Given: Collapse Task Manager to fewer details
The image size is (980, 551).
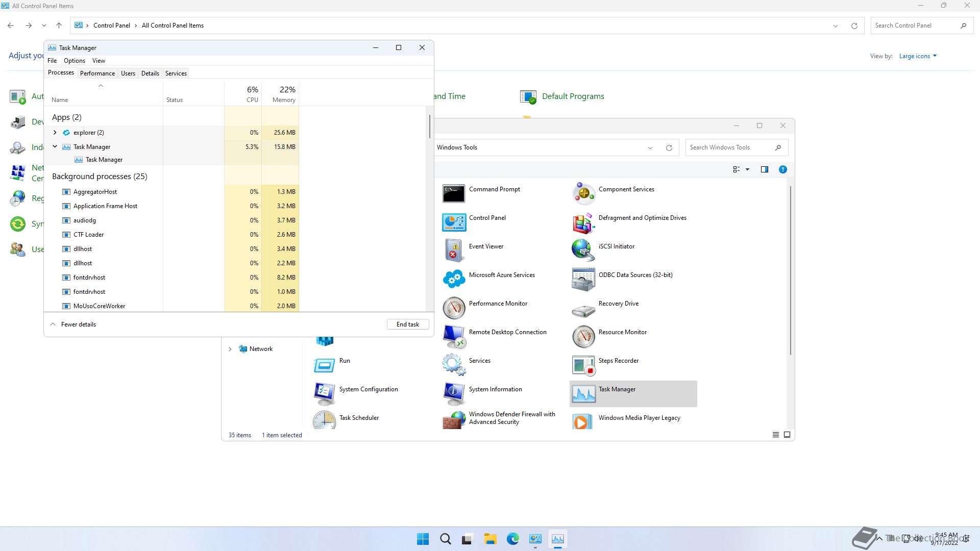Looking at the screenshot, I should [x=73, y=324].
